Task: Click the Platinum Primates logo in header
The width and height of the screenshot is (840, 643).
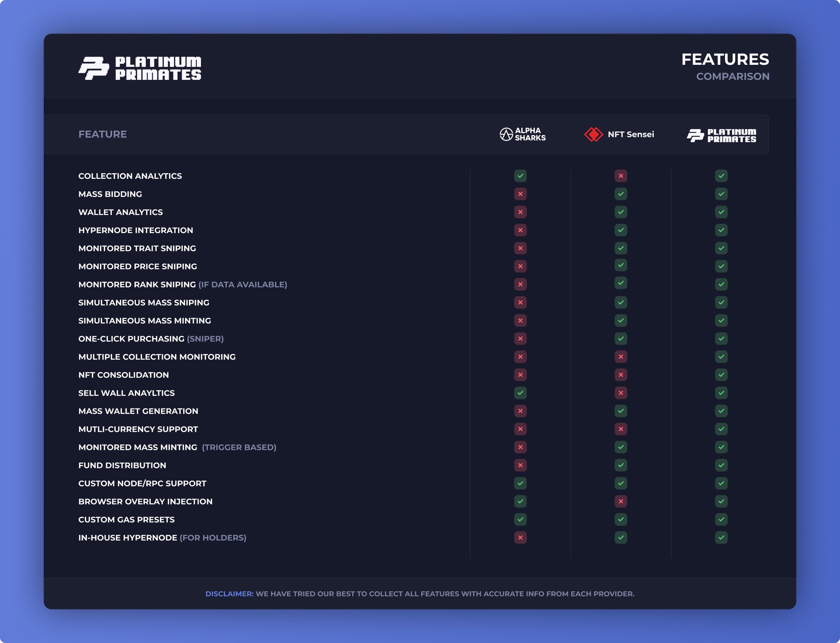Action: 140,68
